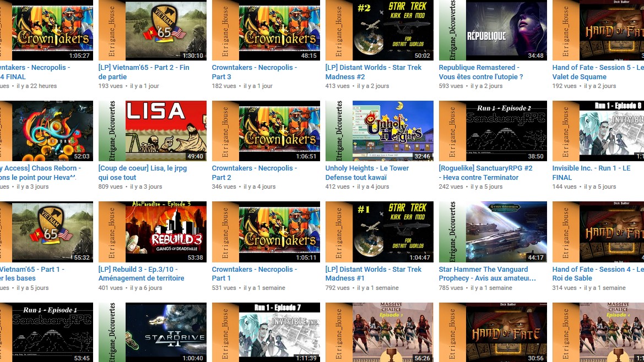Click the '401 vues' view count
The width and height of the screenshot is (644, 362).
(111, 288)
